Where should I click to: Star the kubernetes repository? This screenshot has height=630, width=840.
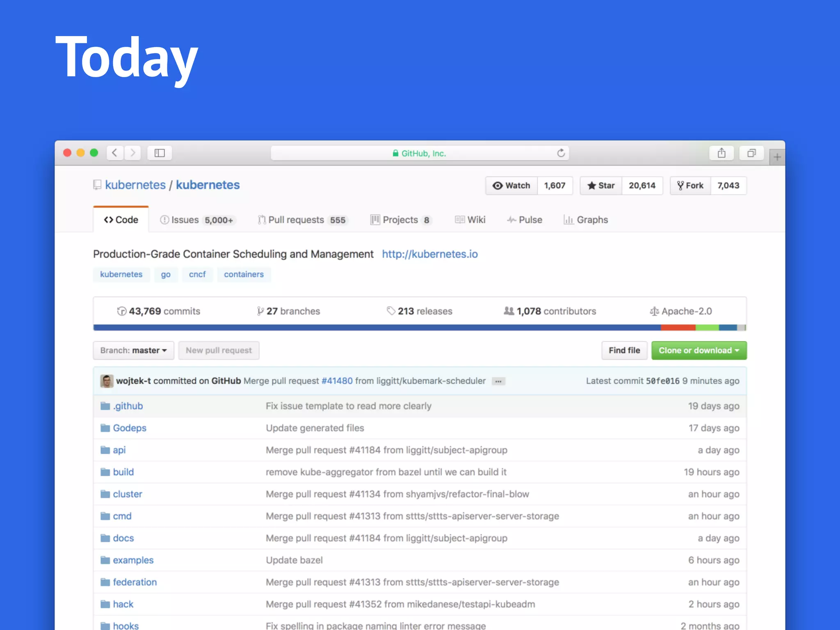tap(601, 185)
